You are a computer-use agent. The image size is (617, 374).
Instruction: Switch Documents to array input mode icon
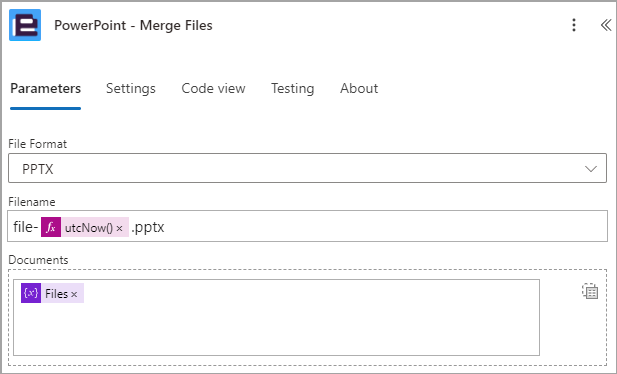(x=590, y=291)
